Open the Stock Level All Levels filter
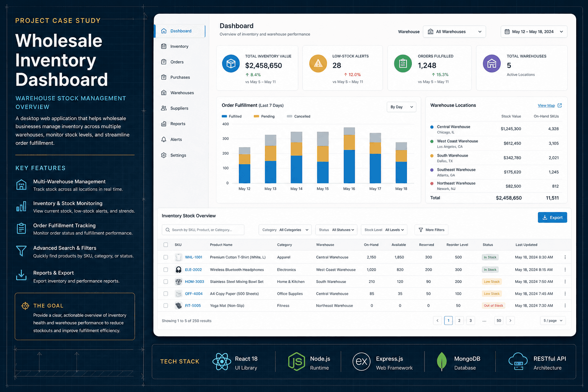Screen dimensions: 588x392 click(384, 230)
